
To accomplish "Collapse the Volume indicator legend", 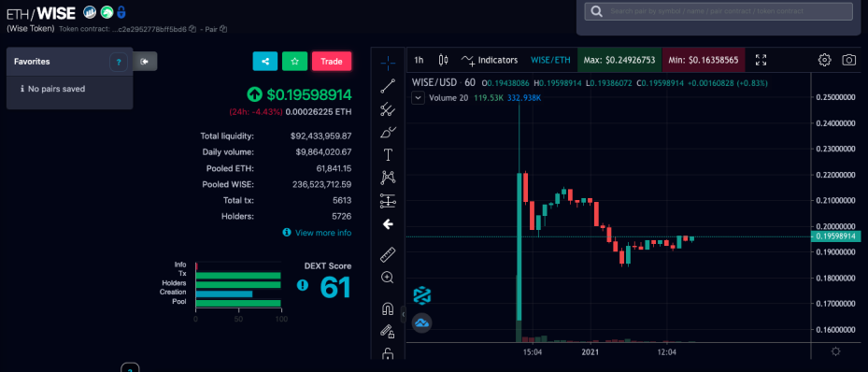I will [x=419, y=98].
